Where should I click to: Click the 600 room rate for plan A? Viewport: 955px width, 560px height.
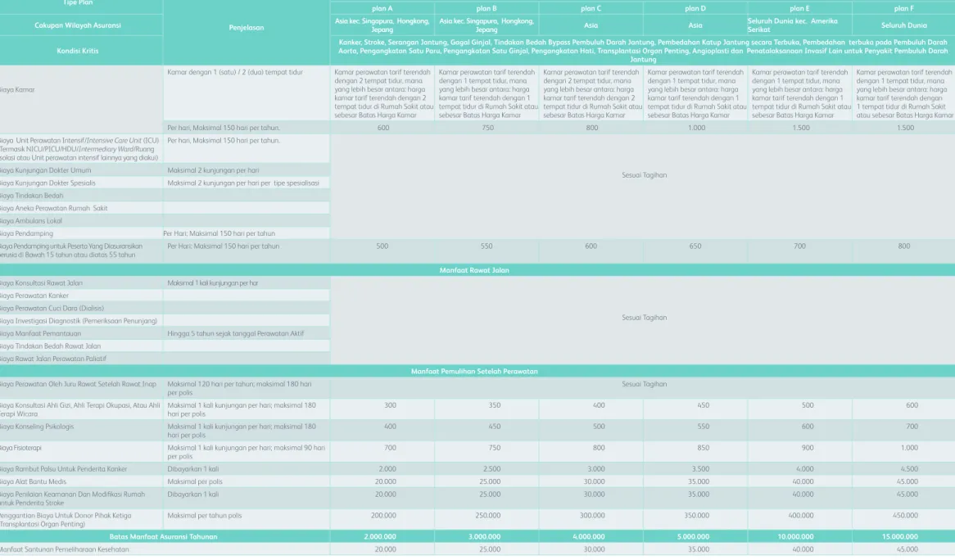click(382, 128)
